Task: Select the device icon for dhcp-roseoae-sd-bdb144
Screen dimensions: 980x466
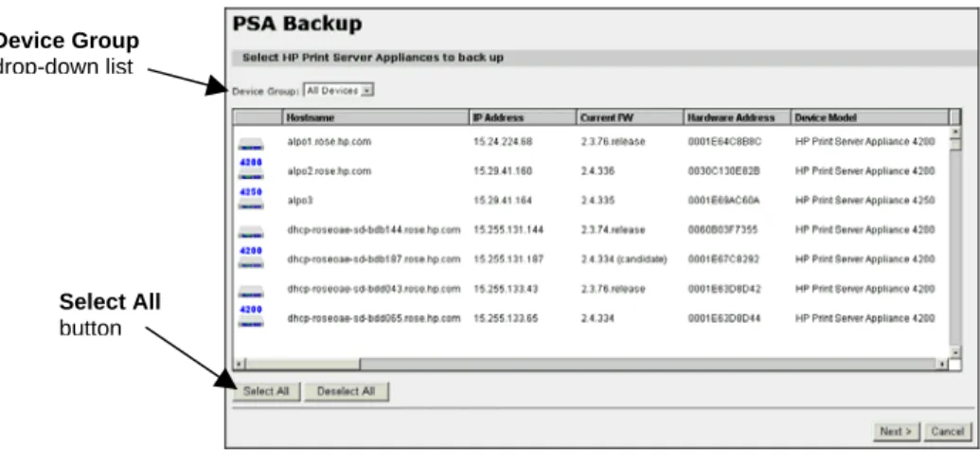Action: (251, 233)
